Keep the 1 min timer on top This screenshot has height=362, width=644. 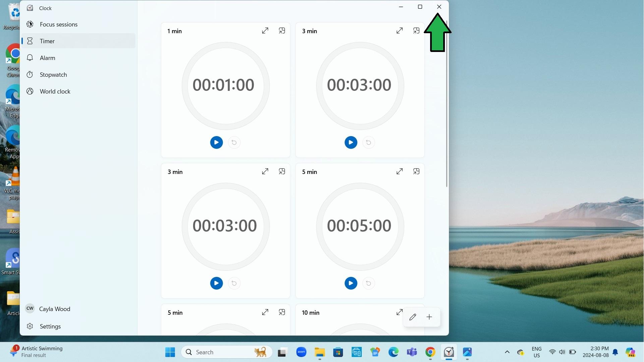point(282,31)
